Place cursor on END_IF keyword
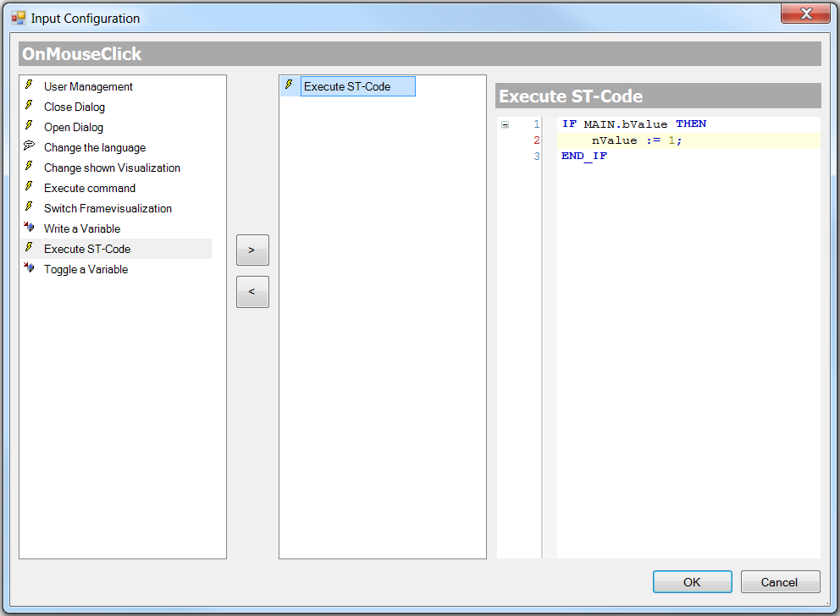 [584, 157]
